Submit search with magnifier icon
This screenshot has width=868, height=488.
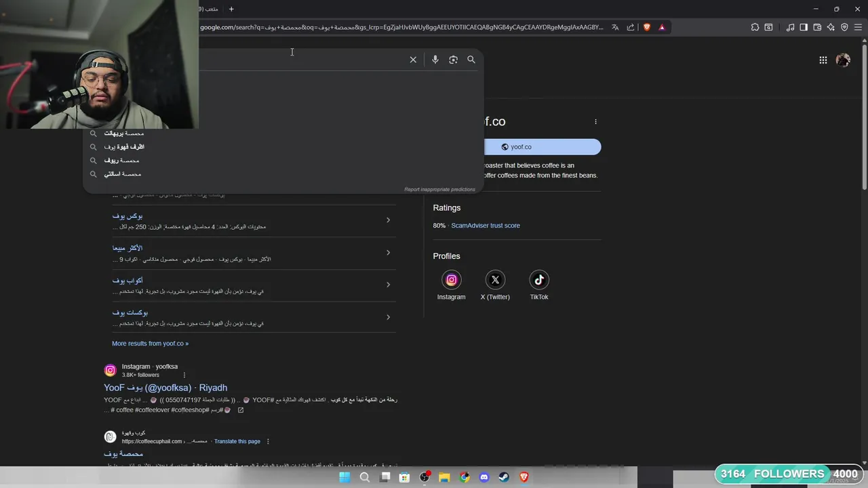coord(471,60)
